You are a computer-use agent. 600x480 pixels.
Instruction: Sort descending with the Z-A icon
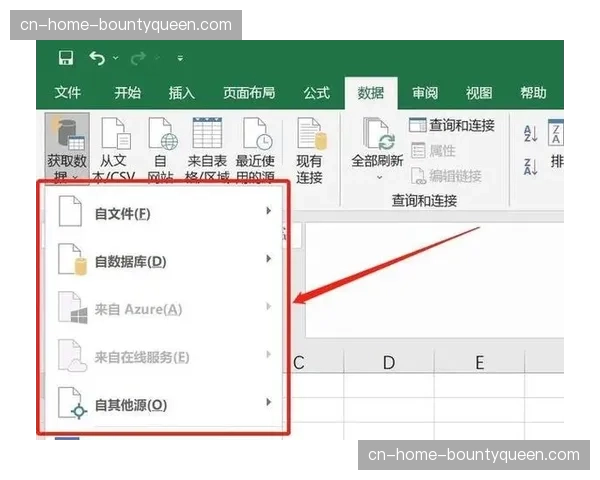(x=531, y=167)
